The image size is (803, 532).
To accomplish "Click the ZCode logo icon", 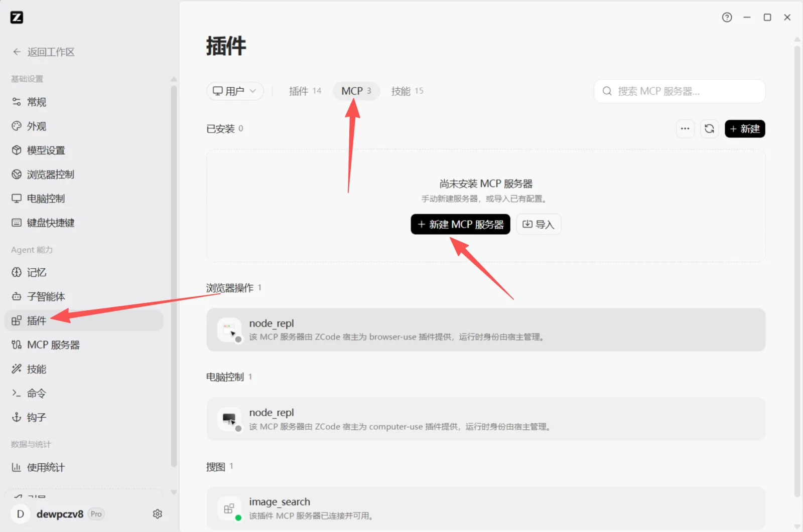I will point(17,18).
